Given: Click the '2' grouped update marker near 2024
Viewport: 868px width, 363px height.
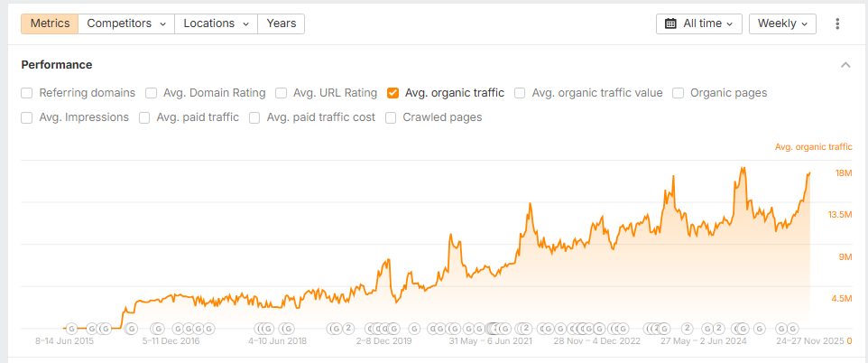Looking at the screenshot, I should [x=687, y=328].
